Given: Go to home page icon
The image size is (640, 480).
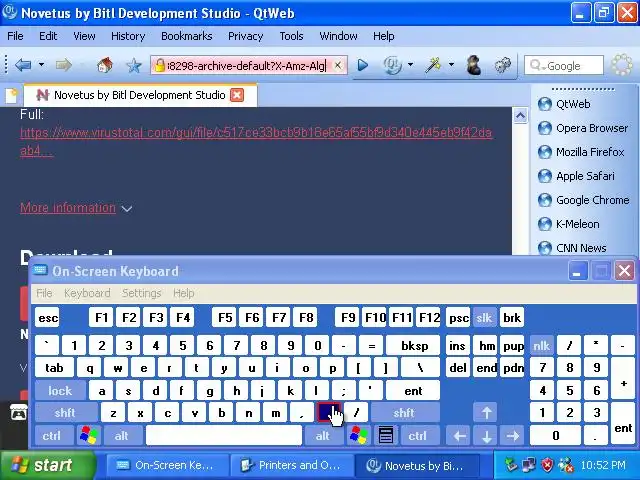Looking at the screenshot, I should 104,65.
